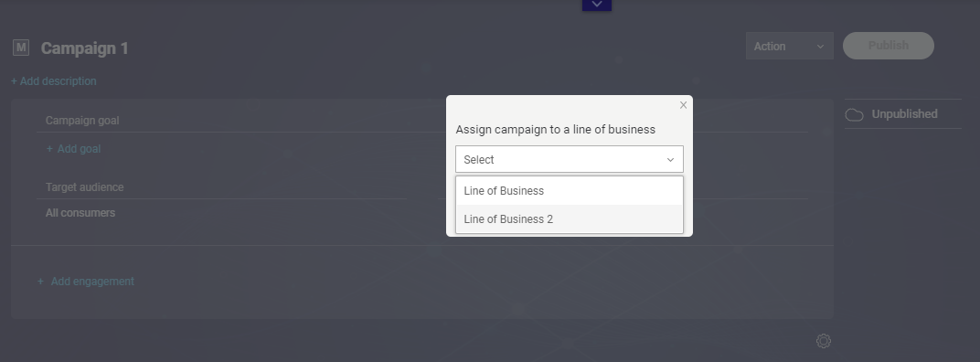Image resolution: width=980 pixels, height=362 pixels.
Task: Click the plus icon beside Add engagement
Action: click(40, 282)
